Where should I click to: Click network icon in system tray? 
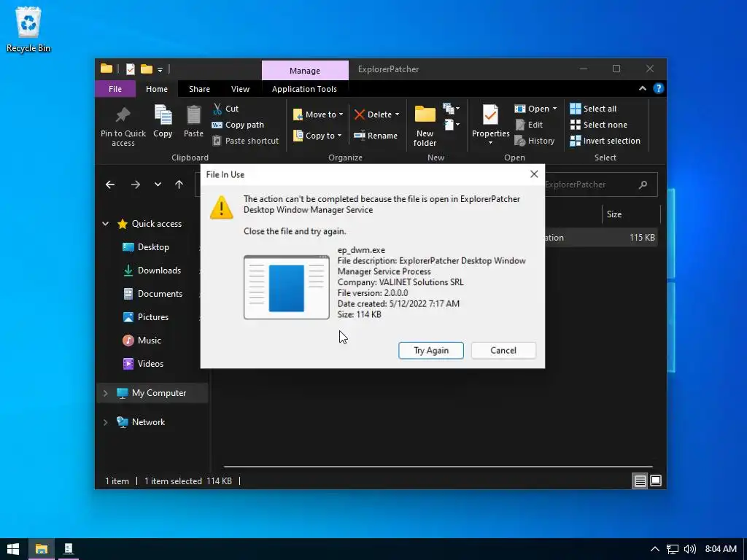coord(672,549)
